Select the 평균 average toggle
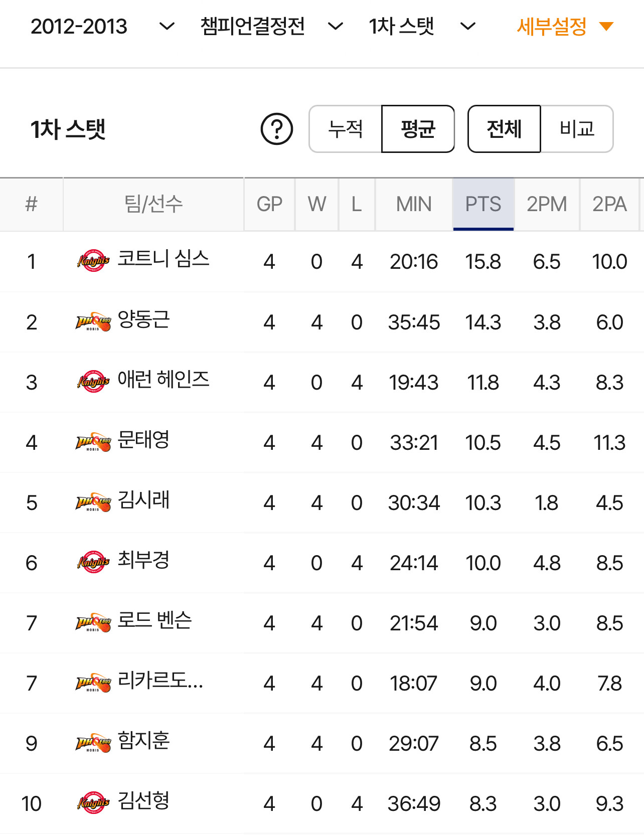The image size is (644, 837). (x=418, y=129)
